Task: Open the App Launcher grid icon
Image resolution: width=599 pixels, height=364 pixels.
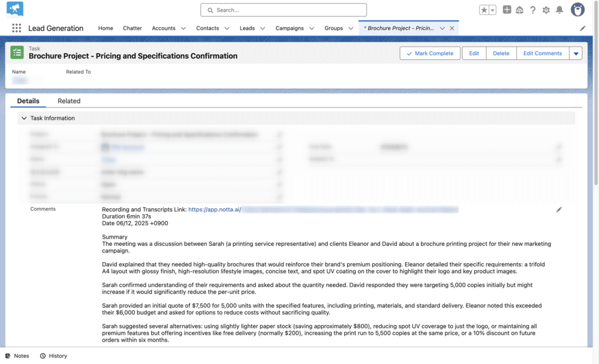Action: [x=16, y=28]
